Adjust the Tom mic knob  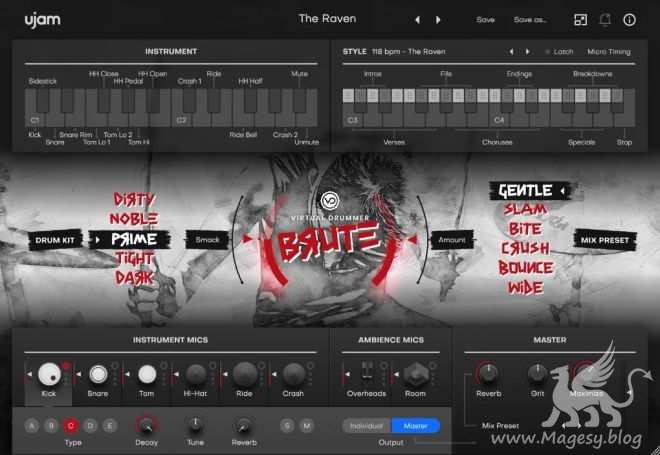147,374
